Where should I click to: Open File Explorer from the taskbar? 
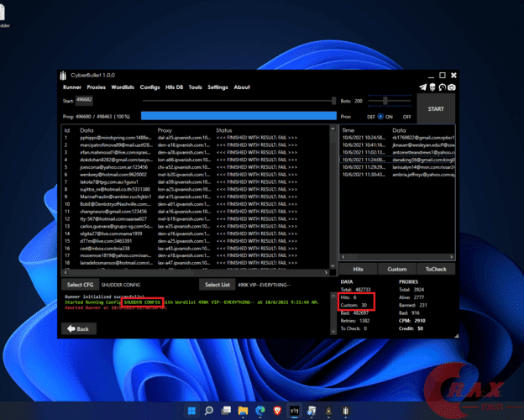point(243,411)
